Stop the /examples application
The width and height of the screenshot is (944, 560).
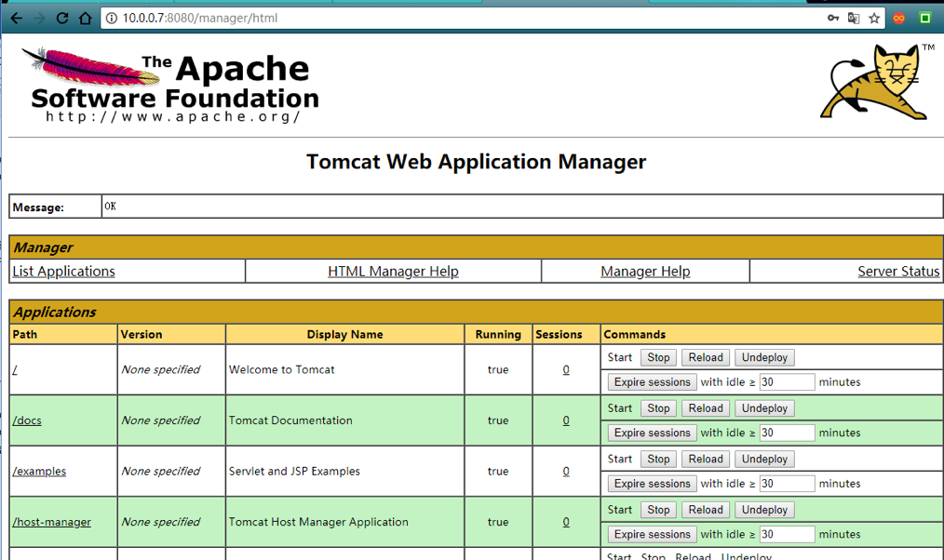point(658,459)
